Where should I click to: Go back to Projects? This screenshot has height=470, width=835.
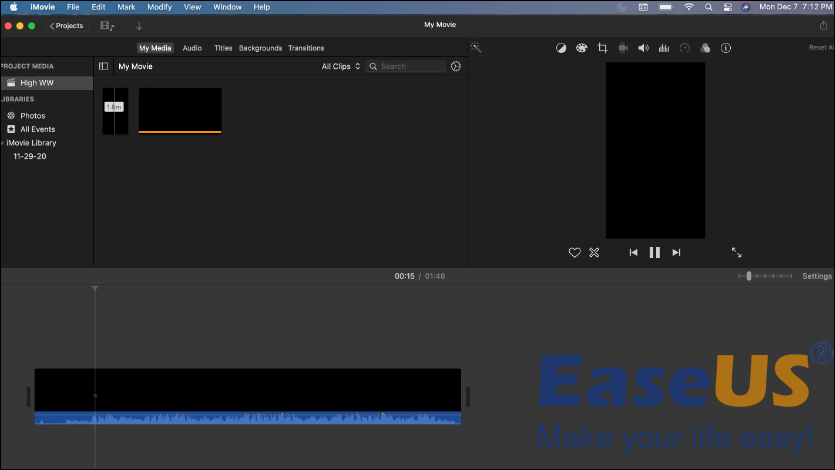click(67, 25)
